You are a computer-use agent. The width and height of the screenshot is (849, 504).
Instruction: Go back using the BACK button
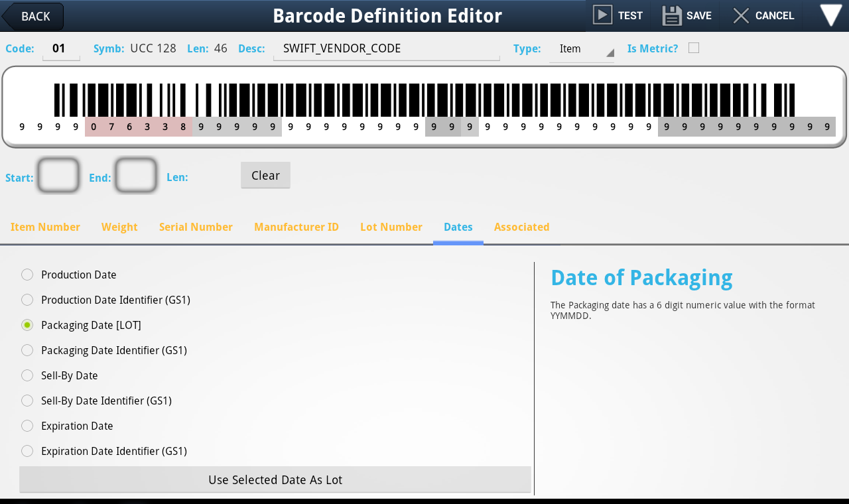(x=33, y=16)
